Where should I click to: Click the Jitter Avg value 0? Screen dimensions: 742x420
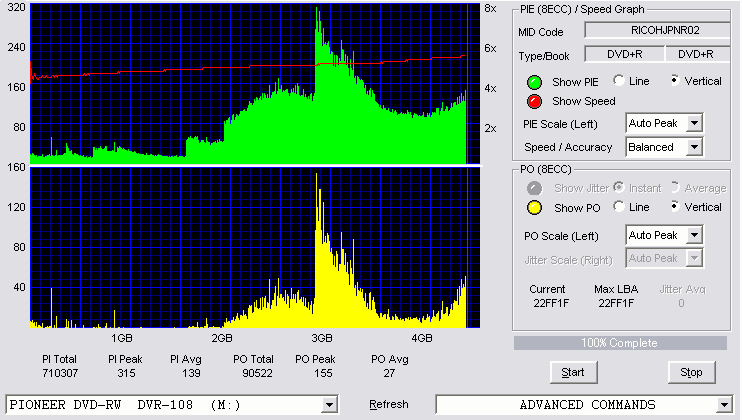point(681,303)
